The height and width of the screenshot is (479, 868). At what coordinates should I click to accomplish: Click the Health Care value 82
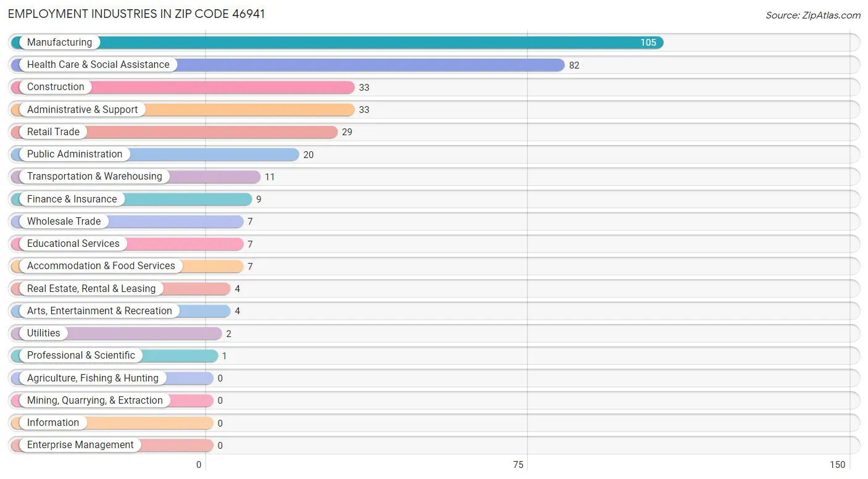coord(574,65)
